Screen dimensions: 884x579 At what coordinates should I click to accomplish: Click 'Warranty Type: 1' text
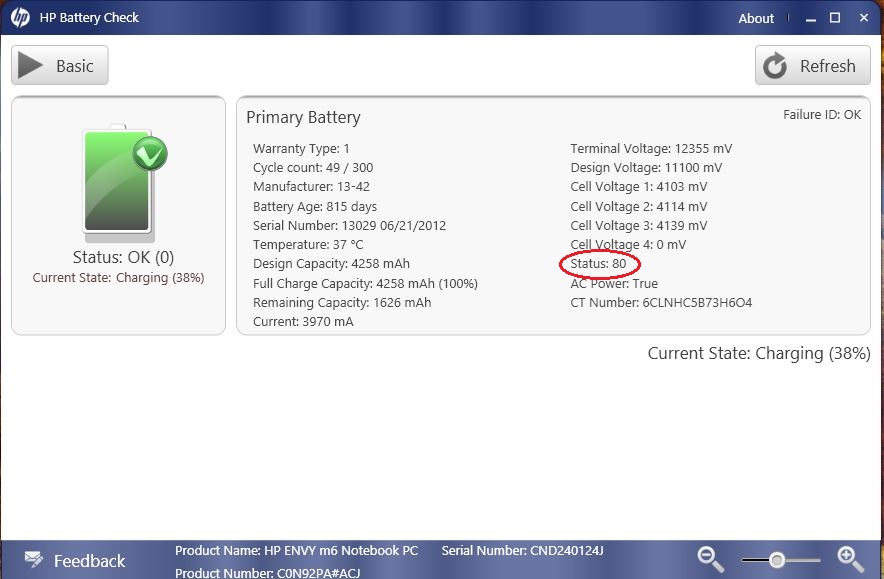coord(301,148)
